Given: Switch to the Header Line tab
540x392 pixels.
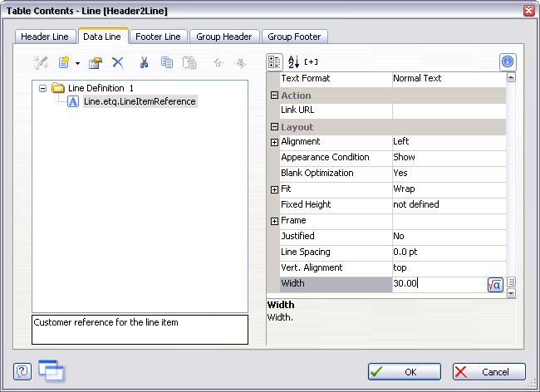Looking at the screenshot, I should 45,37.
